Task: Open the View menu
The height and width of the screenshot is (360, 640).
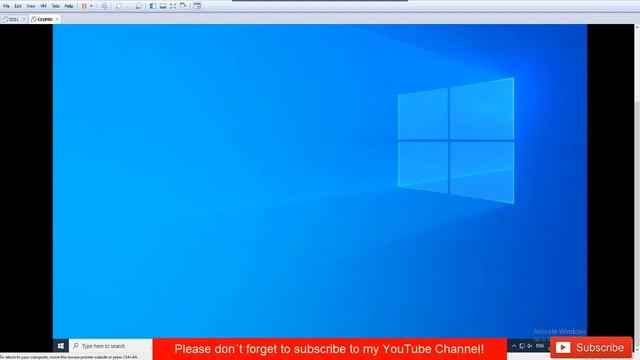Action: (x=31, y=6)
